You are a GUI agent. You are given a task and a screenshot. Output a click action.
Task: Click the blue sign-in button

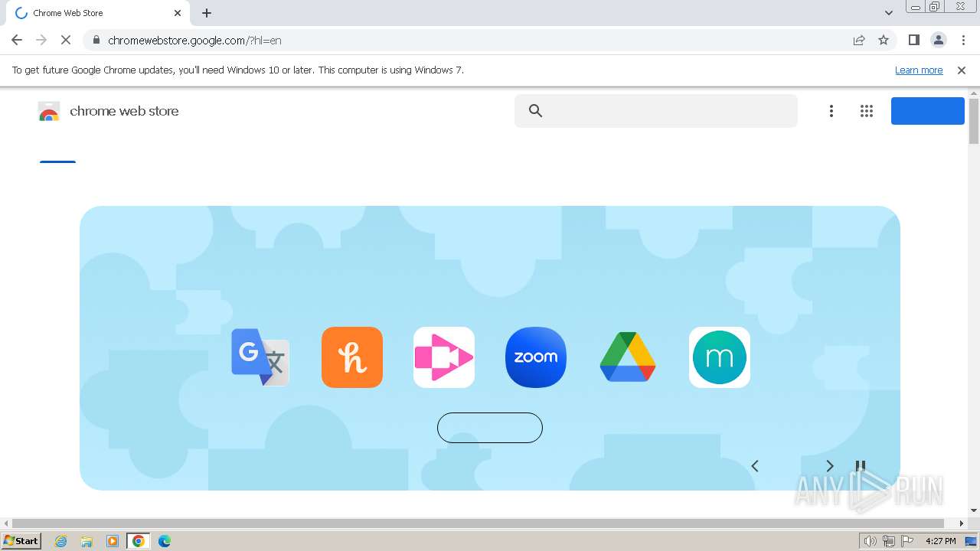pyautogui.click(x=928, y=111)
